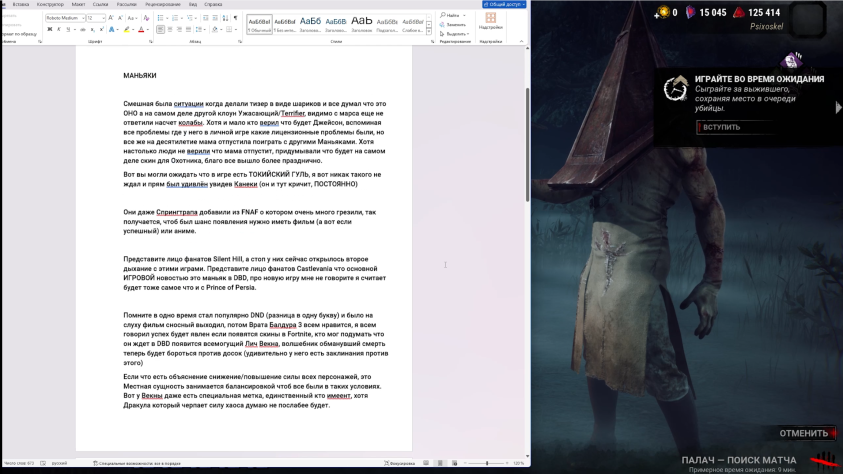Open line spacing options
843x474 pixels.
(198, 29)
